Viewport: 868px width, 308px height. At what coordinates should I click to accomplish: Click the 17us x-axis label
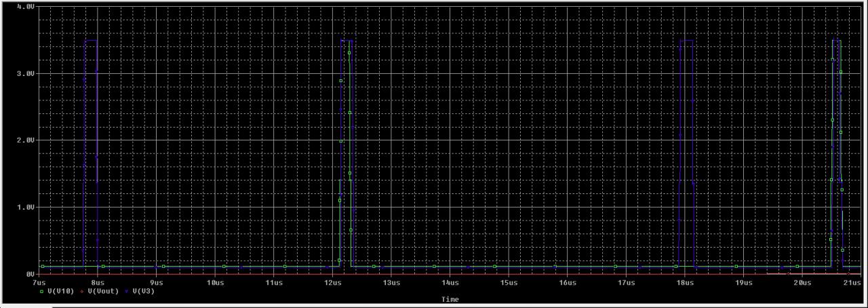click(x=626, y=282)
